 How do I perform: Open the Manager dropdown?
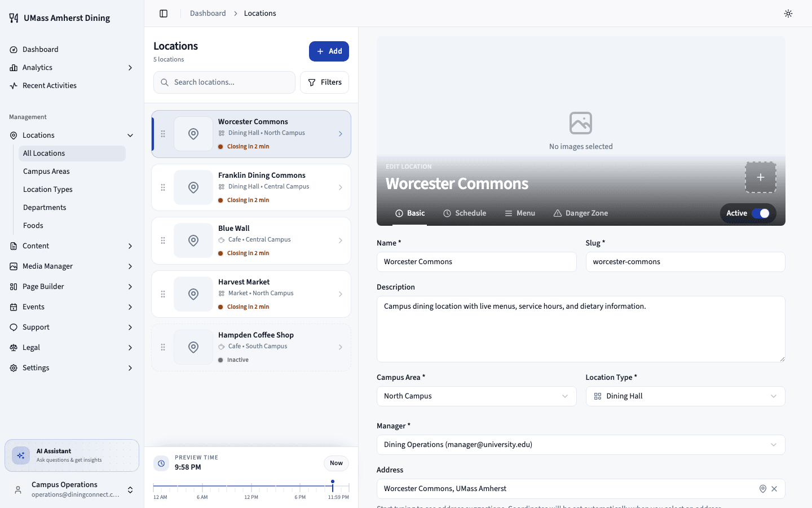[x=581, y=445]
